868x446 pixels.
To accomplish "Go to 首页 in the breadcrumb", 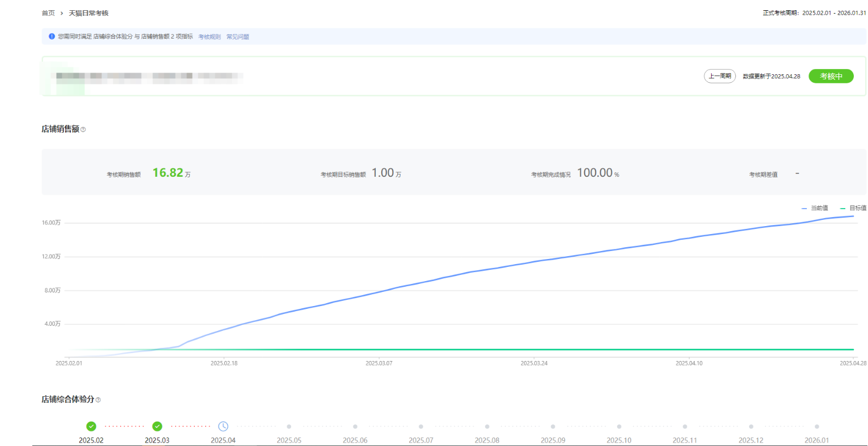I will pos(48,13).
